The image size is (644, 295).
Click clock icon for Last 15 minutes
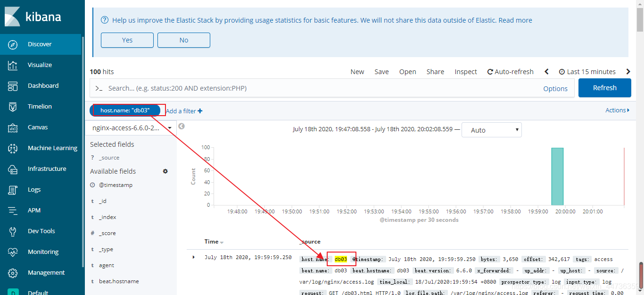[x=562, y=72]
